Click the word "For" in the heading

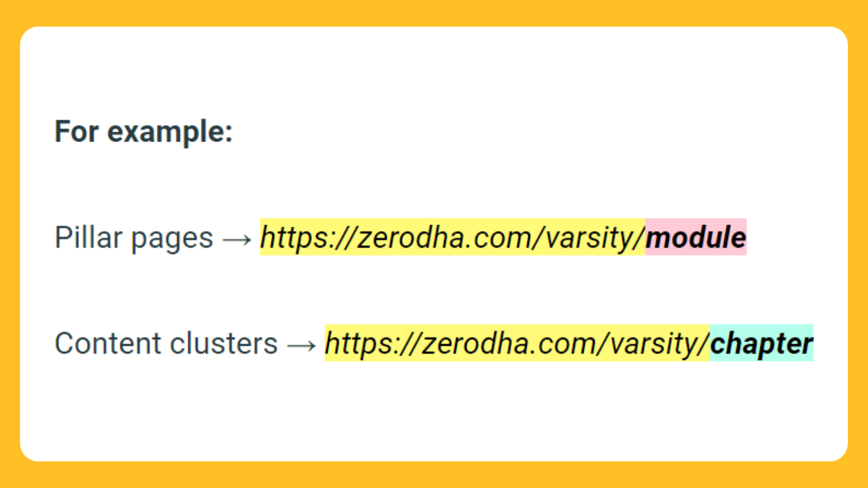tap(76, 132)
